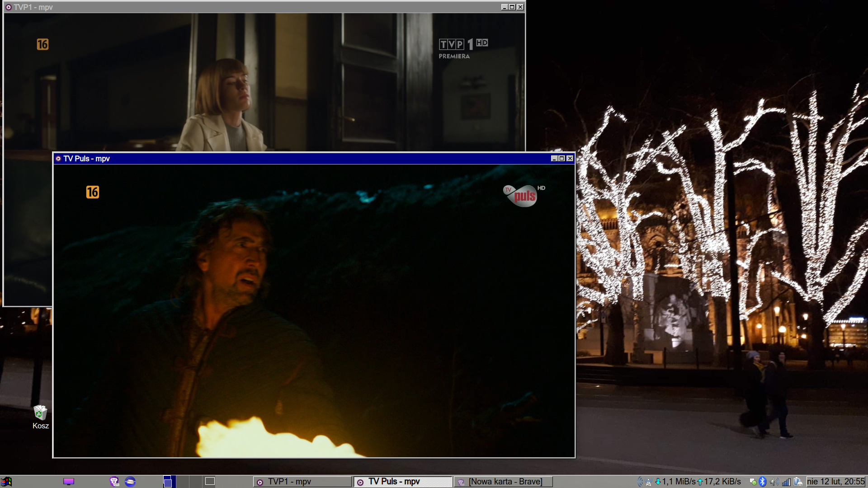
Task: Click the white square icon next to pager
Action: (x=210, y=481)
